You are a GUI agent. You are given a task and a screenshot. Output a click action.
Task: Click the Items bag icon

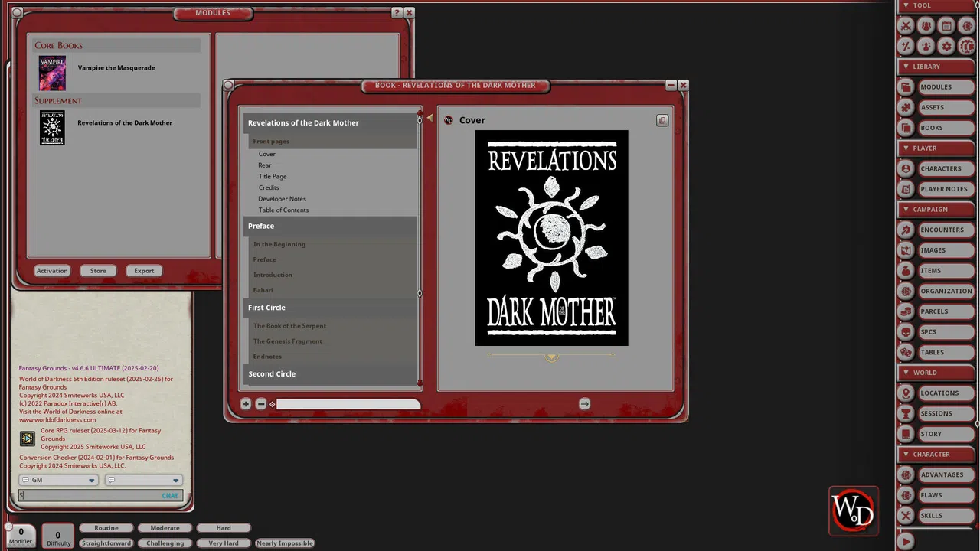[906, 271]
